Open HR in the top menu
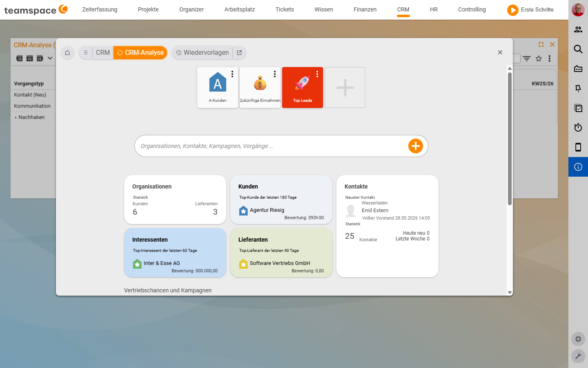Screen dimensions: 588x368 click(x=434, y=9)
